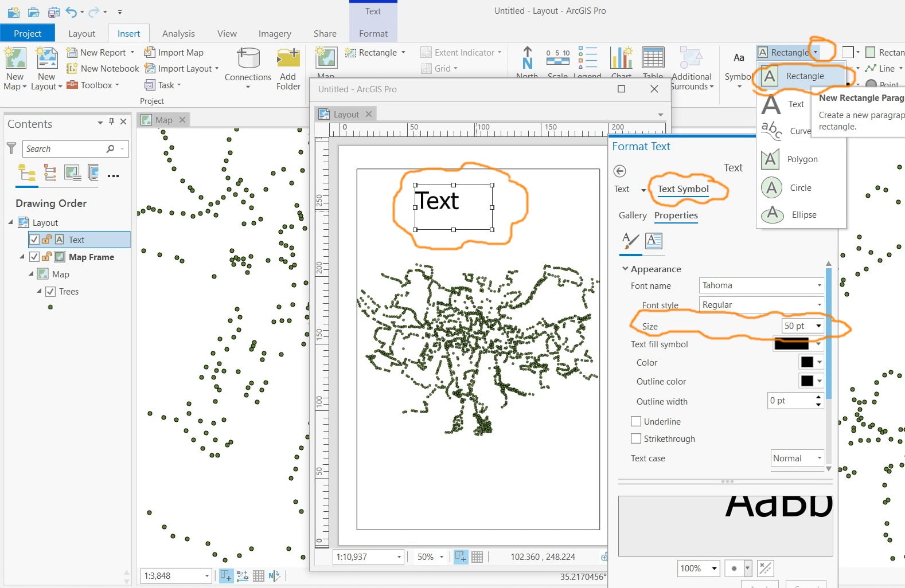Toggle visibility of the Trees layer

[x=50, y=291]
